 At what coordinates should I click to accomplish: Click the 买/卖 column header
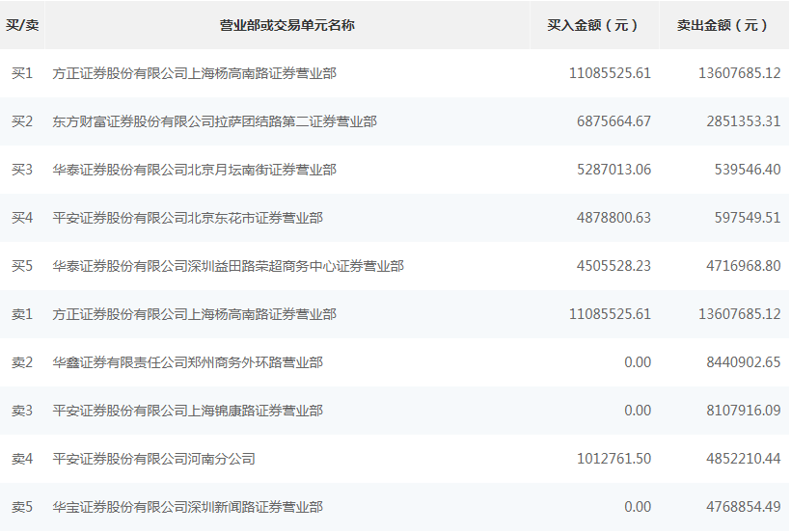pos(22,25)
